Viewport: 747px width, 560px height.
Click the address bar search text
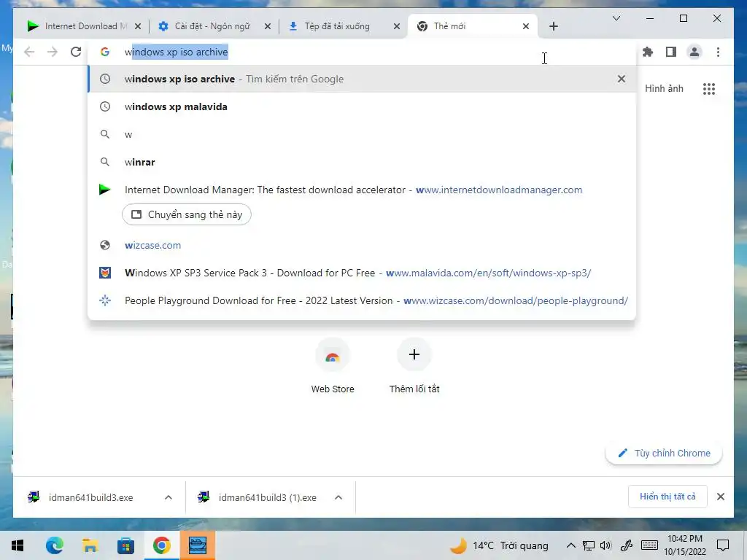pos(177,52)
